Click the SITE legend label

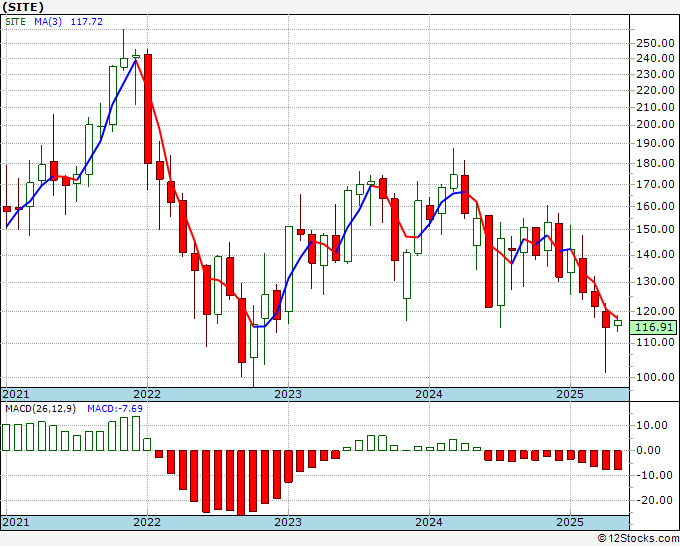16,21
